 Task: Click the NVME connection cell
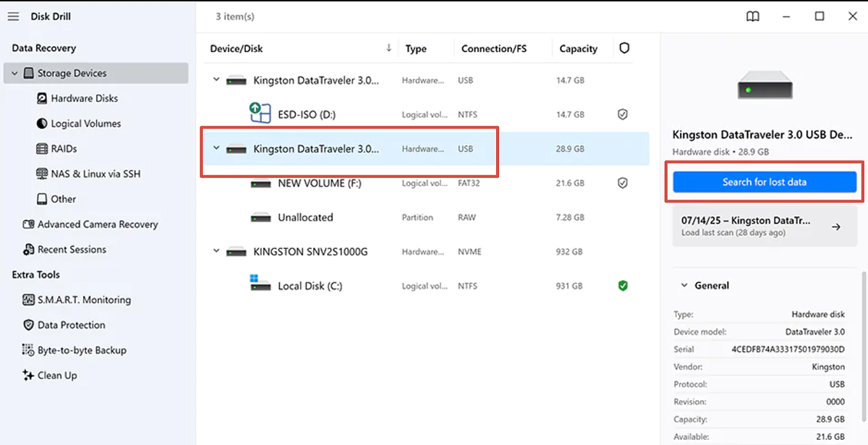coord(469,252)
